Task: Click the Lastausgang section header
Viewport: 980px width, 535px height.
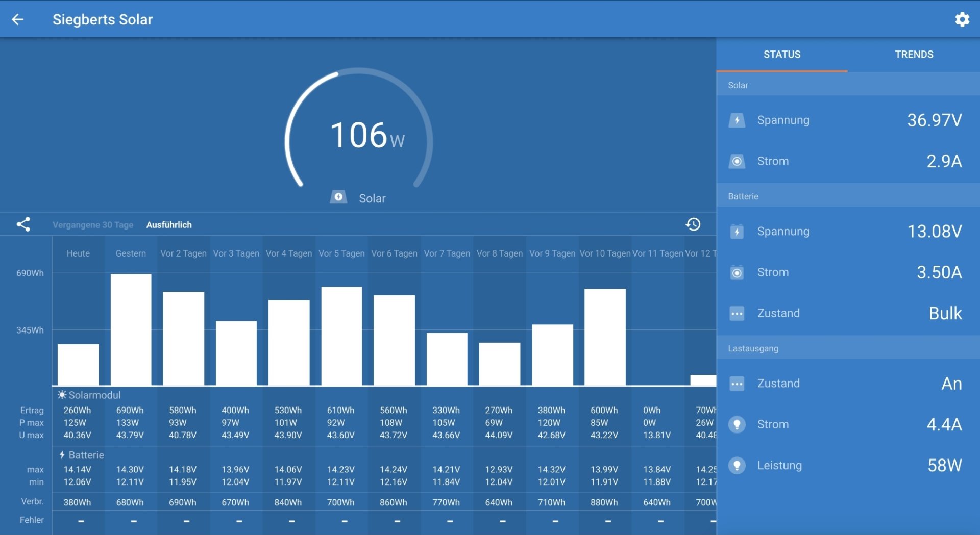Action: pos(848,348)
